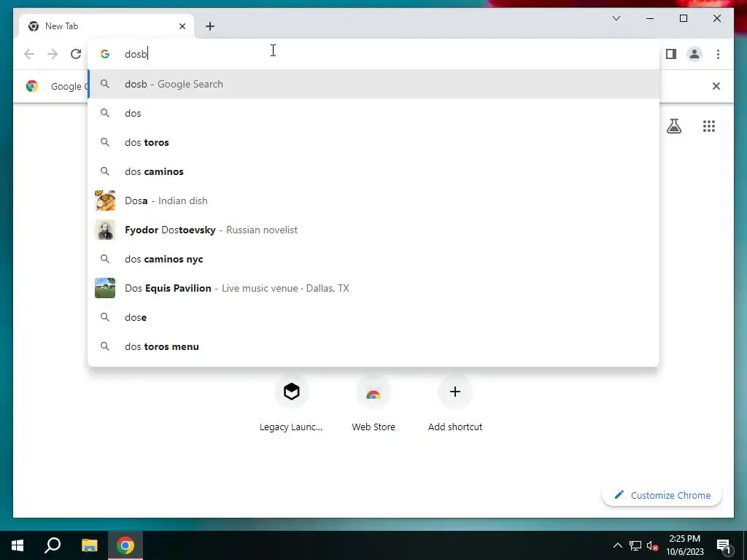Open the taskbar clock and date
747x560 pixels.
[684, 545]
